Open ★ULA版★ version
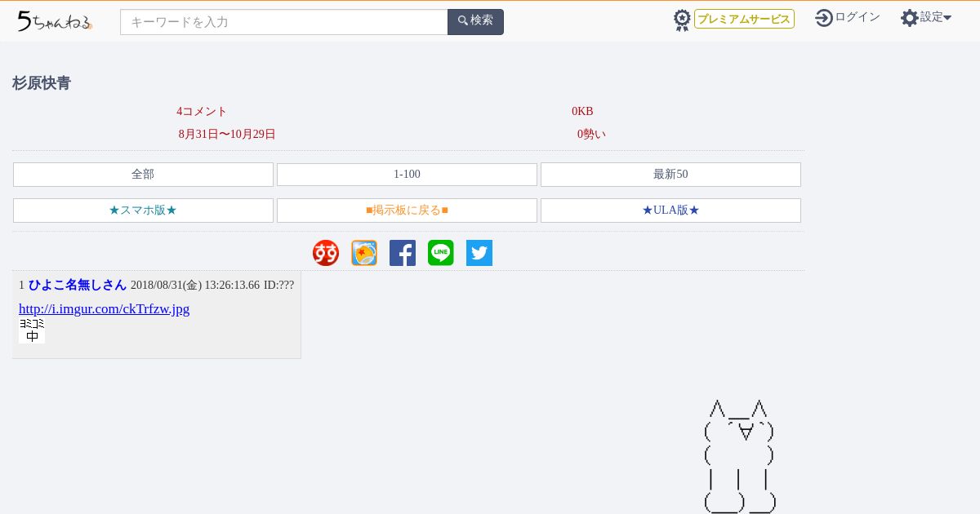The width and height of the screenshot is (980, 514). tap(670, 210)
